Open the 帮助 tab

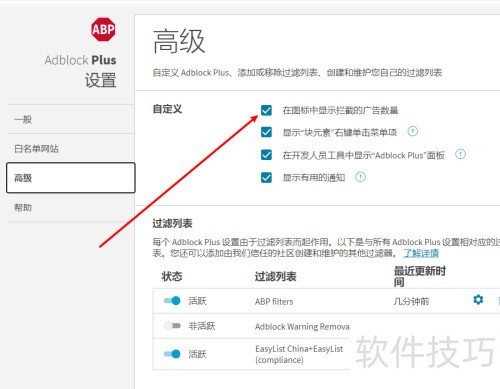[x=71, y=208]
